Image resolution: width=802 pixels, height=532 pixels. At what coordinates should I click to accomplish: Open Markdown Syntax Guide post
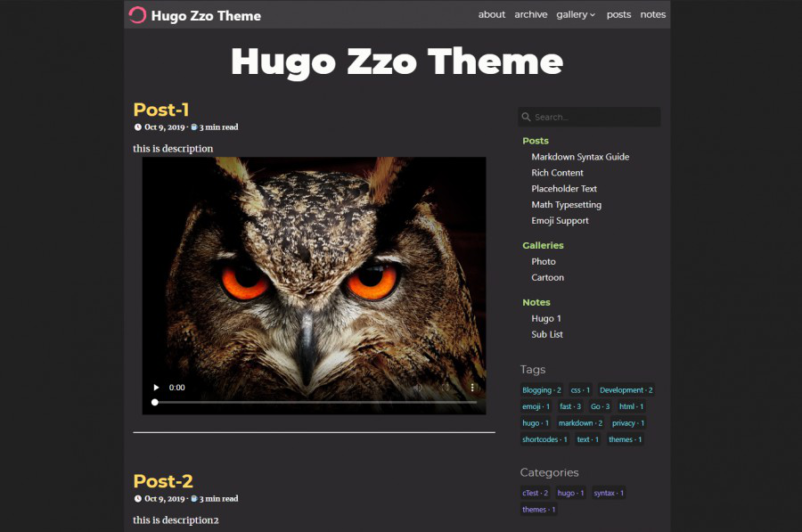tap(580, 157)
